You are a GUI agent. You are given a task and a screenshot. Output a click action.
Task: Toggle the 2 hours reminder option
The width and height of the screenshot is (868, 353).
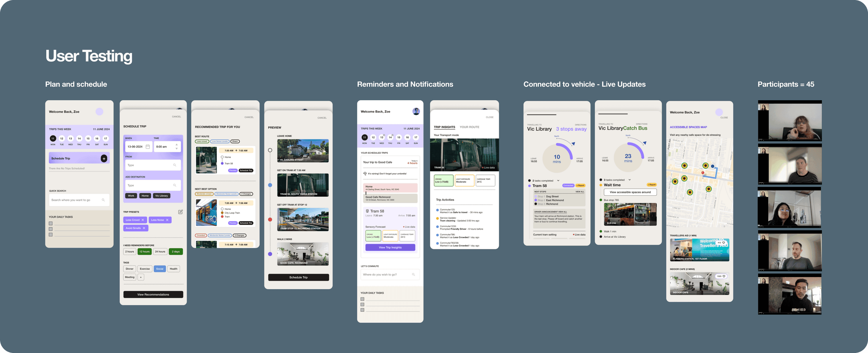(x=130, y=252)
